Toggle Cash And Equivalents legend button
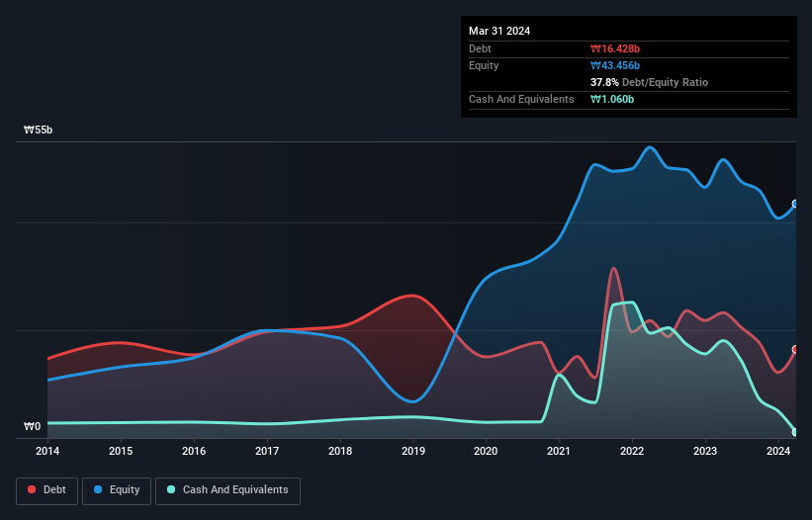Viewport: 812px width, 520px height. 227,490
